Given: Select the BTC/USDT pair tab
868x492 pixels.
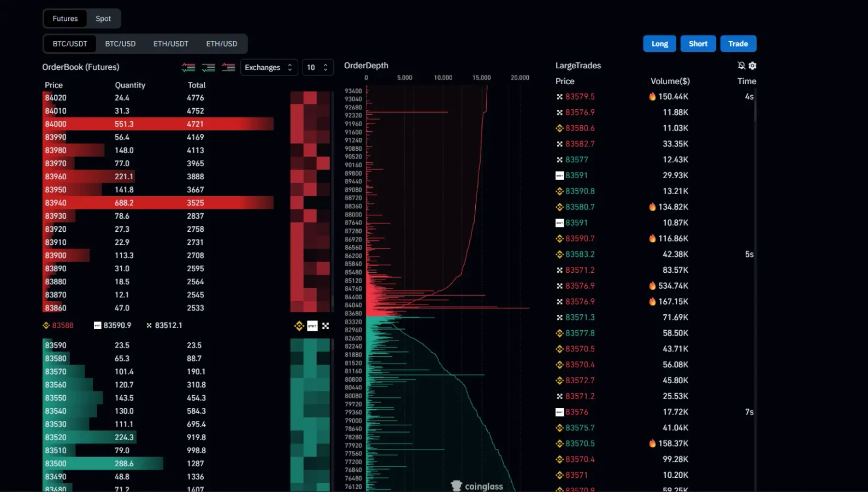Looking at the screenshot, I should [70, 44].
